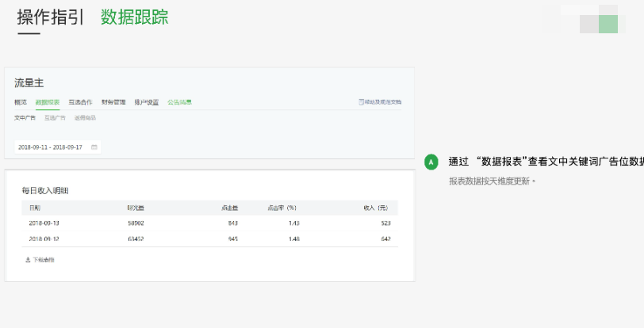This screenshot has height=328, width=644.
Task: Select the 互选广告 sub-tab
Action: [x=55, y=118]
